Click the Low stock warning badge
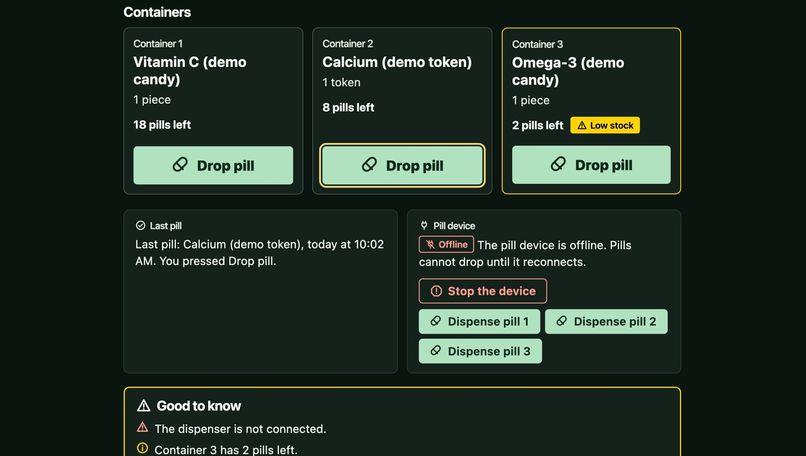Image resolution: width=806 pixels, height=456 pixels. click(605, 125)
